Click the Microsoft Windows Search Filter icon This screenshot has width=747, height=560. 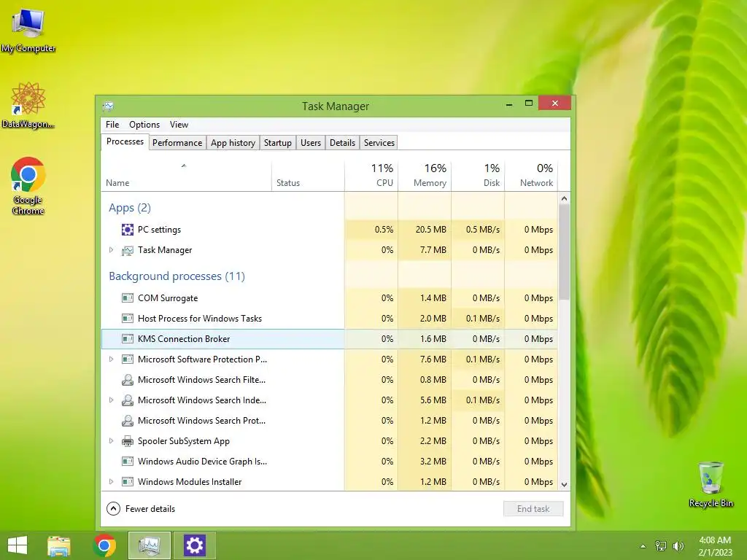click(127, 380)
